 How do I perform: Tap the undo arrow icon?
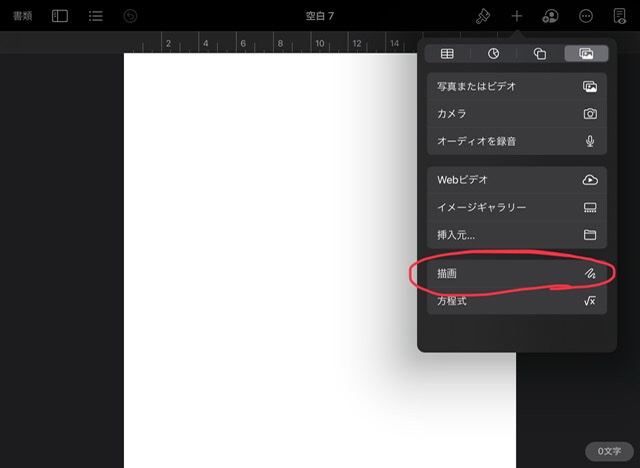(131, 16)
